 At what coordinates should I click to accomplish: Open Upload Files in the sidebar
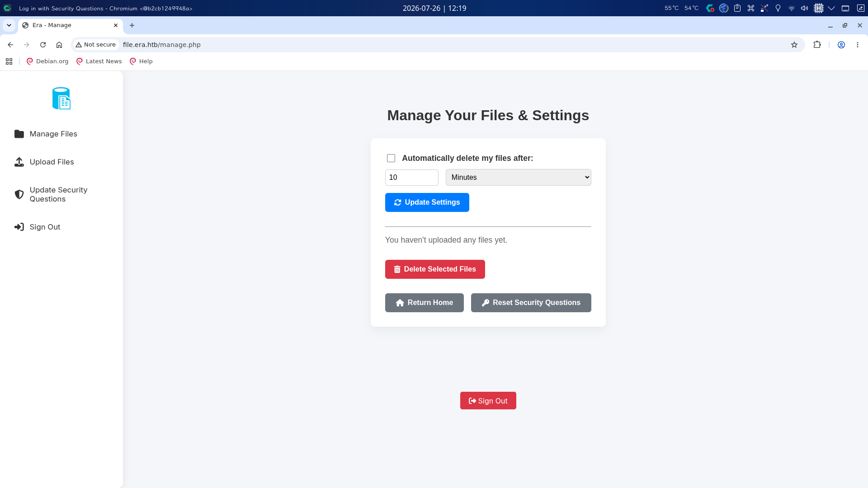point(52,162)
